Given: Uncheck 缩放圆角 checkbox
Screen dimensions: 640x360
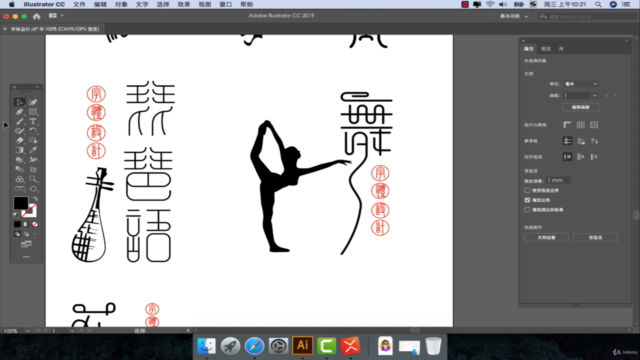Looking at the screenshot, I should 527,200.
